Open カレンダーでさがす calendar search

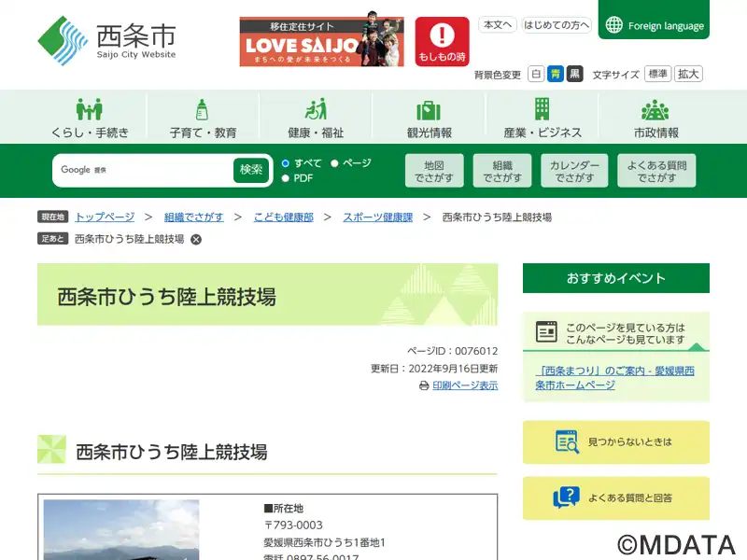point(574,171)
